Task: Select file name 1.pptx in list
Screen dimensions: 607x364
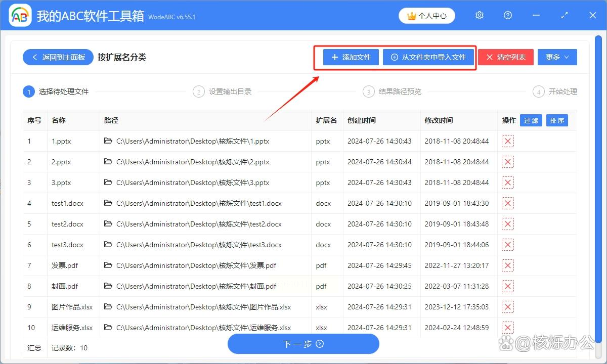Action: [61, 141]
